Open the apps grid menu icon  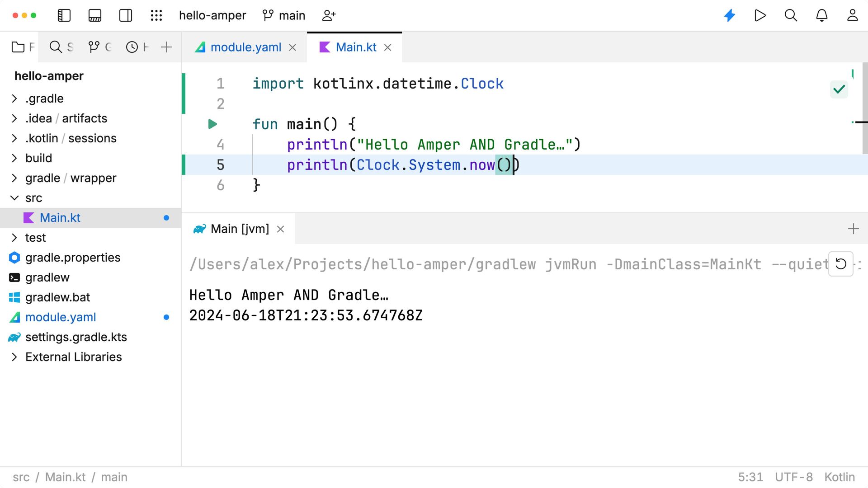tap(156, 15)
